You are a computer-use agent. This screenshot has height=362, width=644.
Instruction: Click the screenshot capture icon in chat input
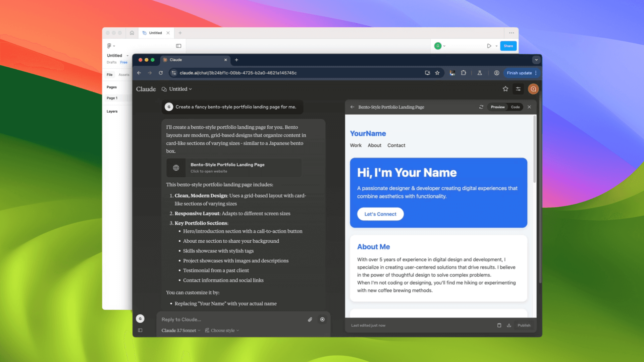pos(322,319)
